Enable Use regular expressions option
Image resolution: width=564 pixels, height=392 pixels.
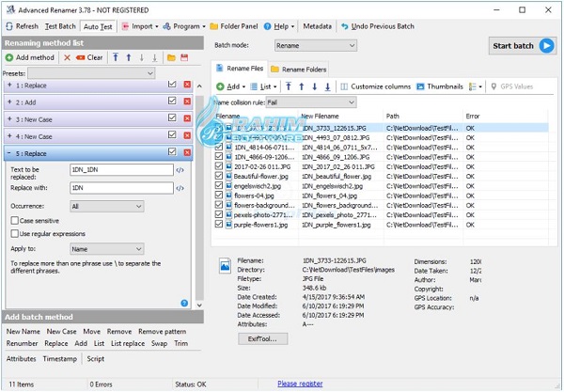pyautogui.click(x=14, y=232)
